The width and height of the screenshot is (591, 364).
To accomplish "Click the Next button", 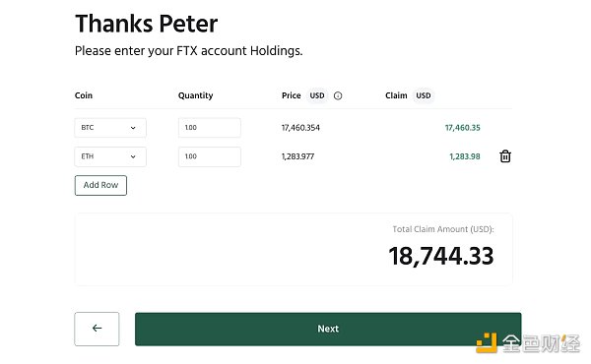I will (328, 329).
